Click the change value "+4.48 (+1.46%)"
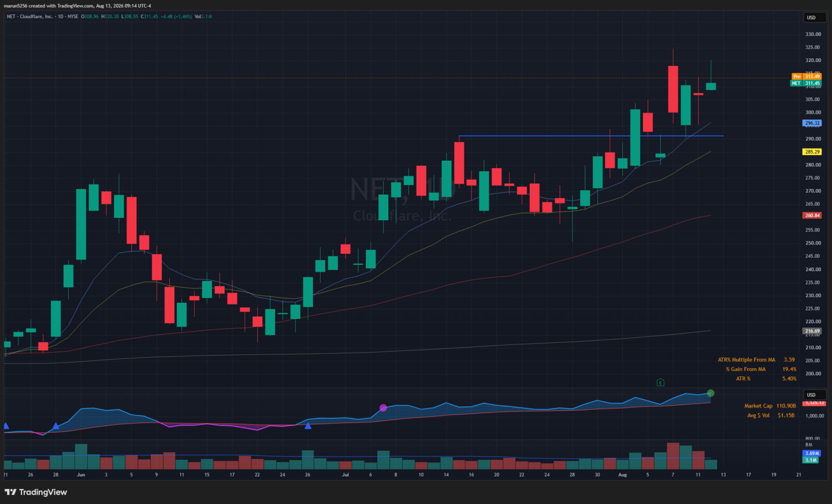 tap(176, 17)
